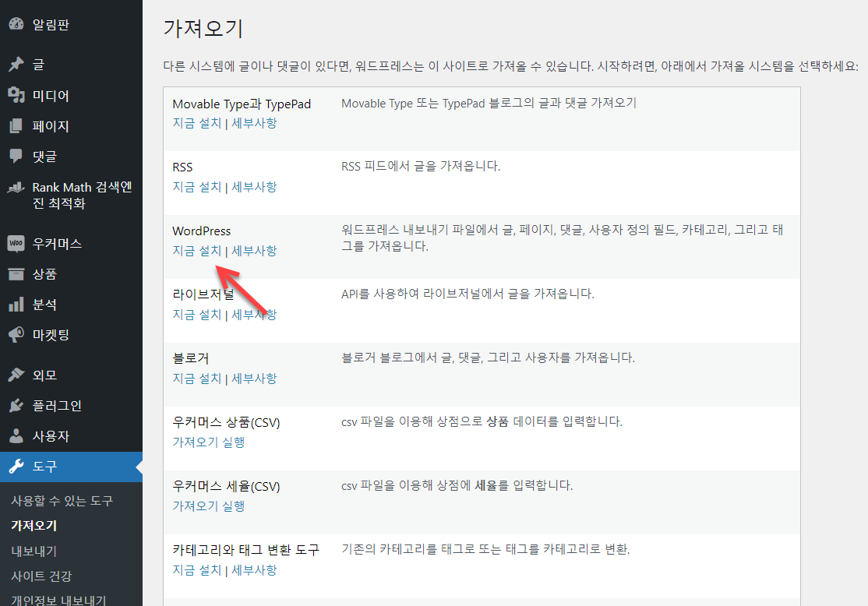This screenshot has width=868, height=606.
Task: Click 세부사항 for 블로거
Action: [253, 379]
